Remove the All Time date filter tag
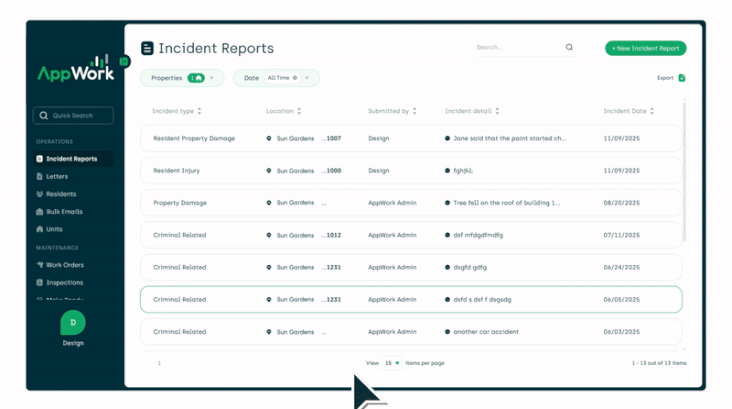This screenshot has width=732, height=409. (295, 78)
